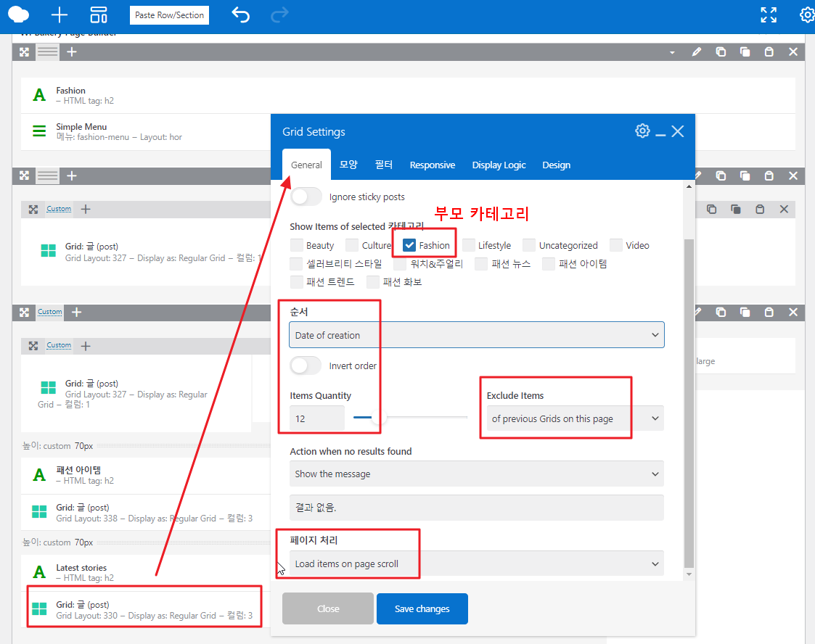Image resolution: width=815 pixels, height=644 pixels.
Task: Toggle first row collapse arrow
Action: click(x=672, y=52)
